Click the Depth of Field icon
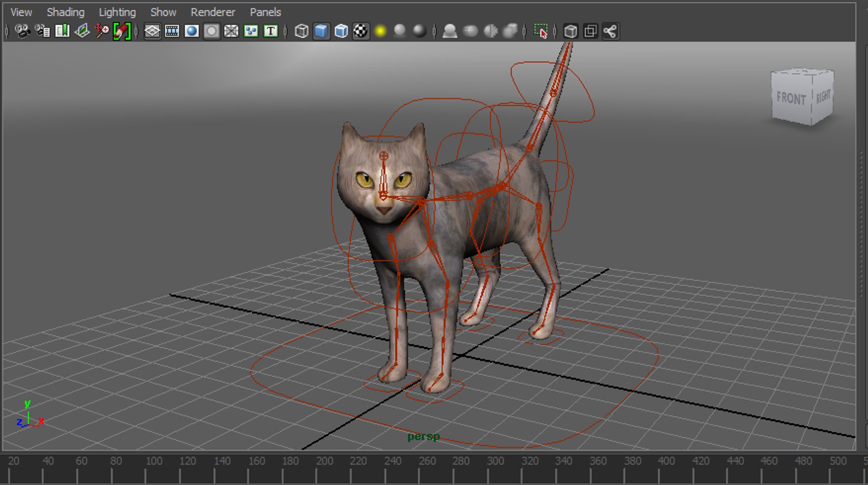 (x=510, y=31)
